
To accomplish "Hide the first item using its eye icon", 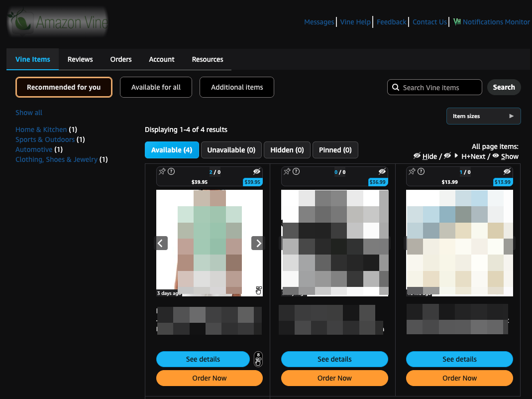I will (x=257, y=172).
